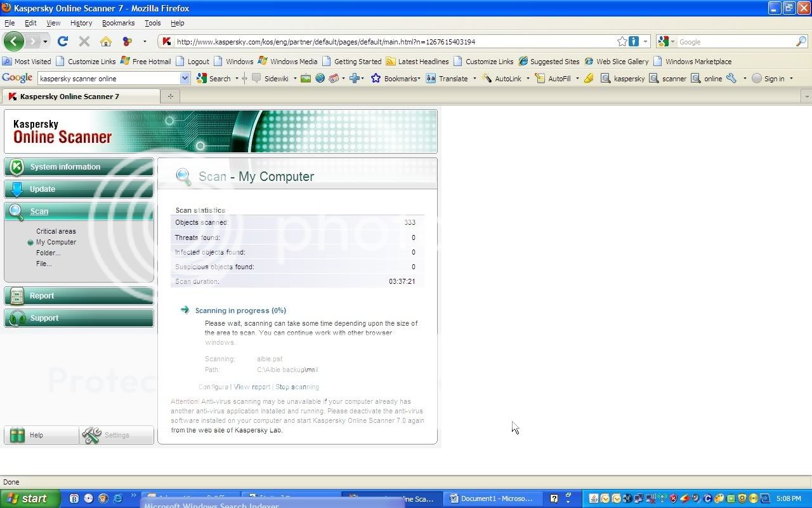Viewport: 812px width, 508px height.
Task: Expand the Google toolbar search box dropdown
Action: pos(185,78)
